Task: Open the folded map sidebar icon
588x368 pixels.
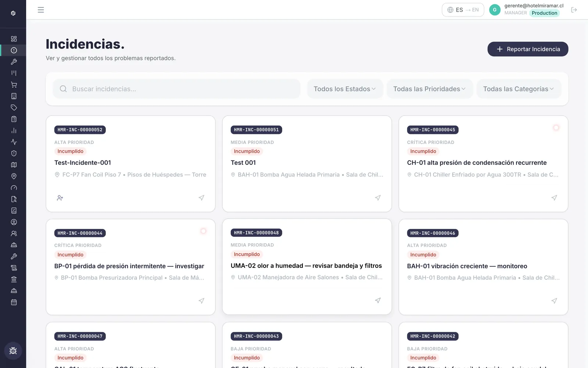Action: (x=14, y=164)
